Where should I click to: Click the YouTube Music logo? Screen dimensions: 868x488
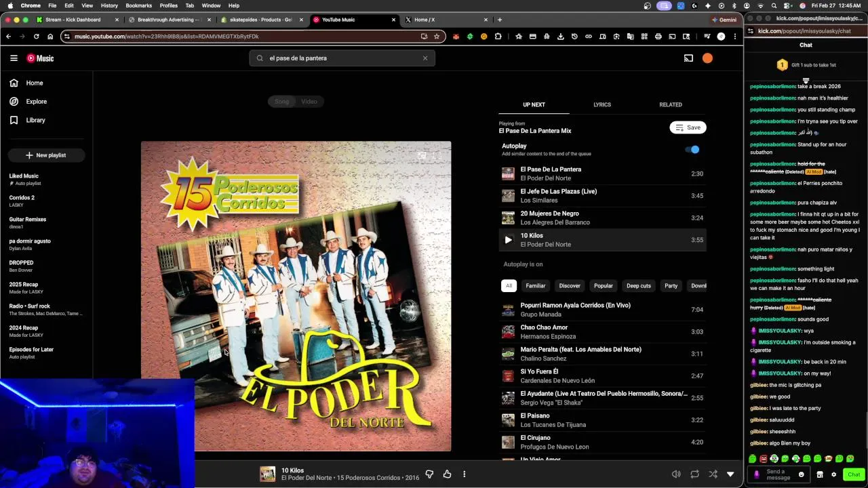40,58
